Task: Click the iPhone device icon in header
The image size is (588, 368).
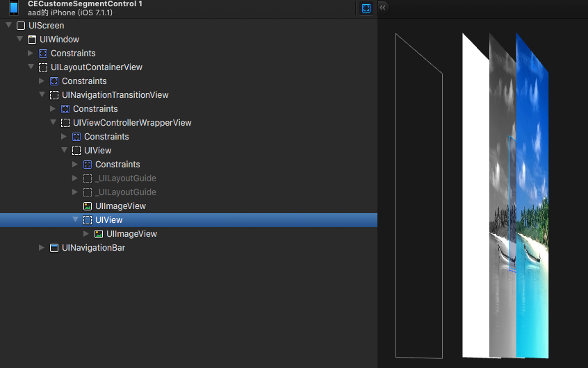Action: 14,8
